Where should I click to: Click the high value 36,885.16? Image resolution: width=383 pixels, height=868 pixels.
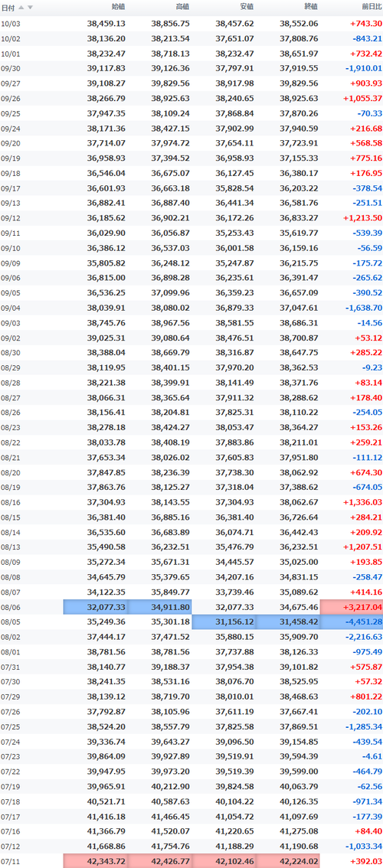point(171,517)
